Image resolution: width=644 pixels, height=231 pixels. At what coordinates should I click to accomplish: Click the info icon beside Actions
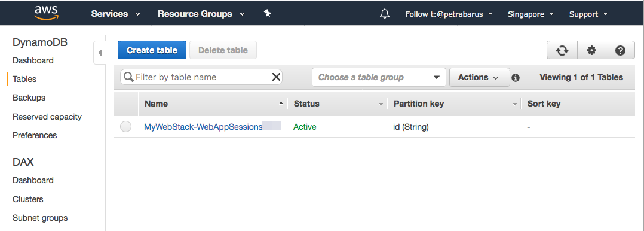click(x=516, y=77)
